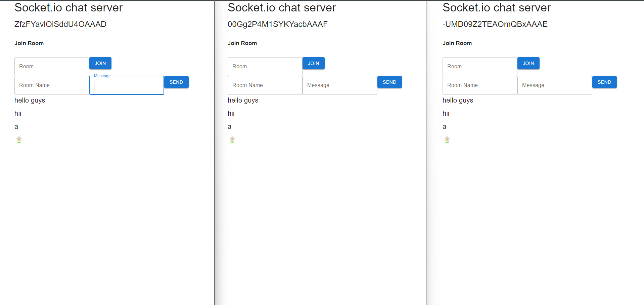This screenshot has height=305, width=644.
Task: Click 'hii' message in left window
Action: (x=18, y=113)
